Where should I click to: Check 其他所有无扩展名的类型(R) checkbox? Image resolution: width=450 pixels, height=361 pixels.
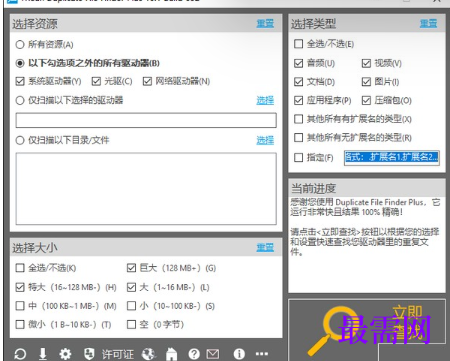tap(299, 138)
